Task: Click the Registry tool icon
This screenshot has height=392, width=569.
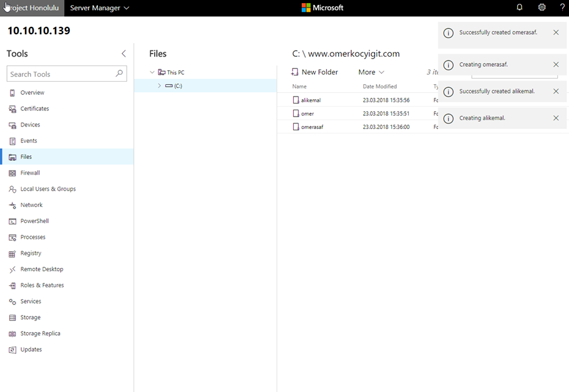Action: [x=12, y=254]
